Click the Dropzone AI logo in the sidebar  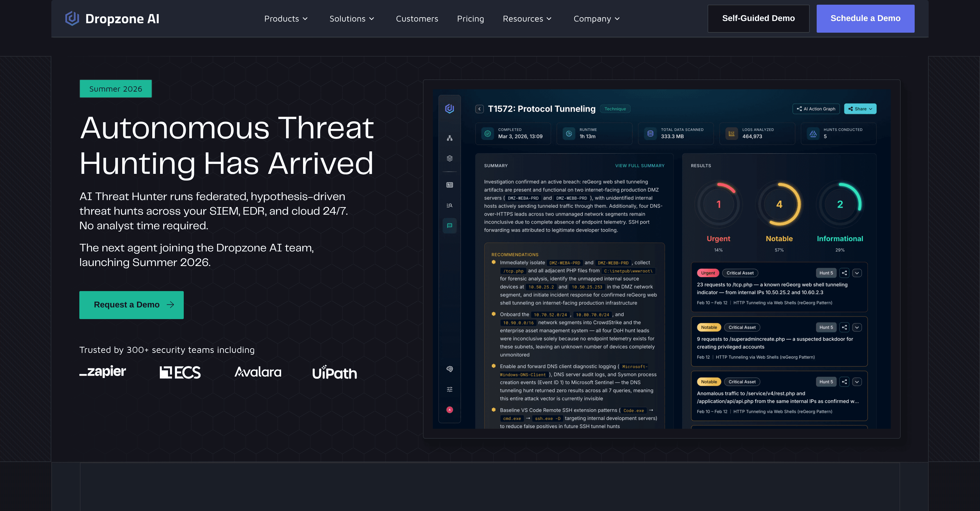(x=449, y=109)
